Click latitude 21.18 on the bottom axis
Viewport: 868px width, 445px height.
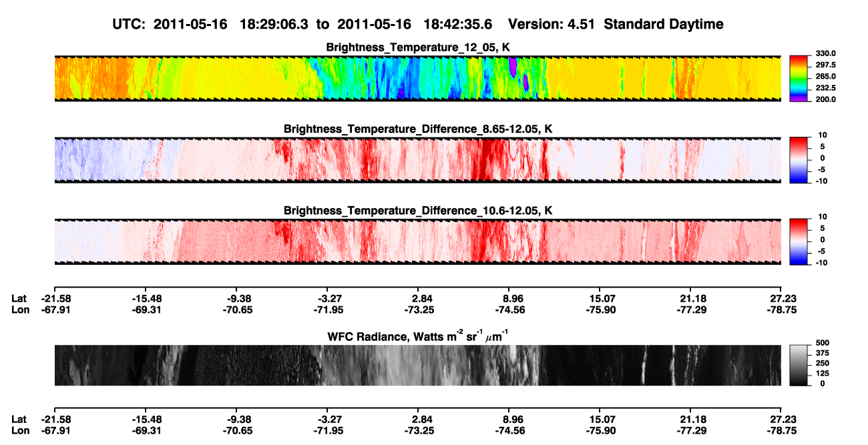(x=693, y=420)
